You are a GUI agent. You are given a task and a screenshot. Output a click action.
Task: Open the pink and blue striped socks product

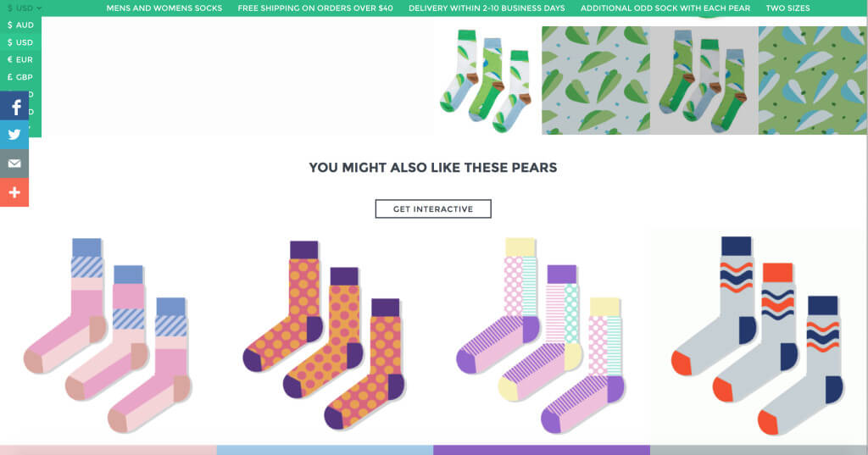click(x=108, y=335)
